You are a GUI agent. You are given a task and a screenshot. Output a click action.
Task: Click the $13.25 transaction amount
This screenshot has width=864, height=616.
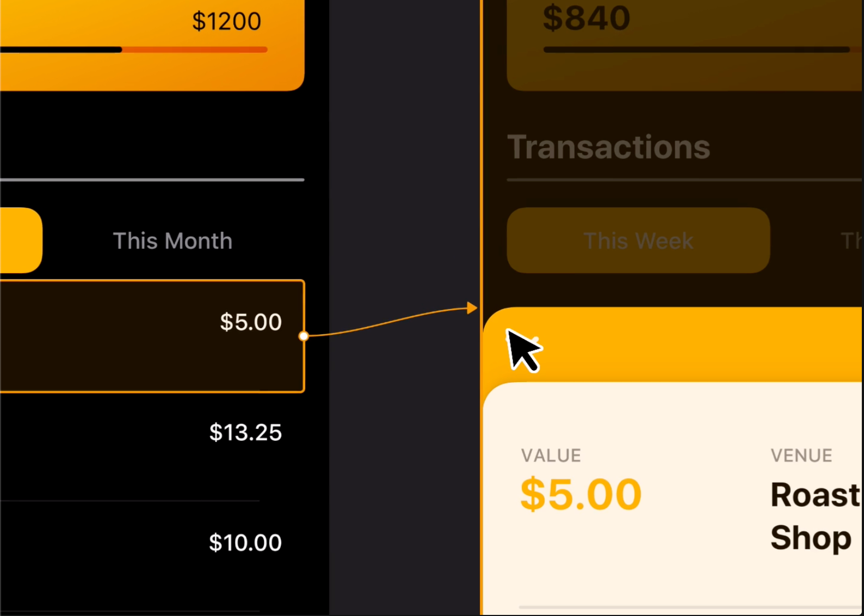[x=245, y=433]
